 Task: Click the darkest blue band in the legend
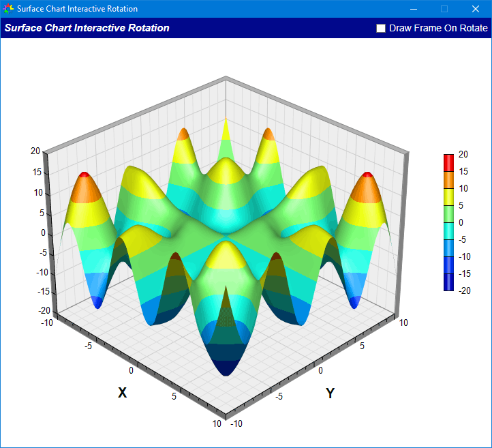(x=448, y=282)
